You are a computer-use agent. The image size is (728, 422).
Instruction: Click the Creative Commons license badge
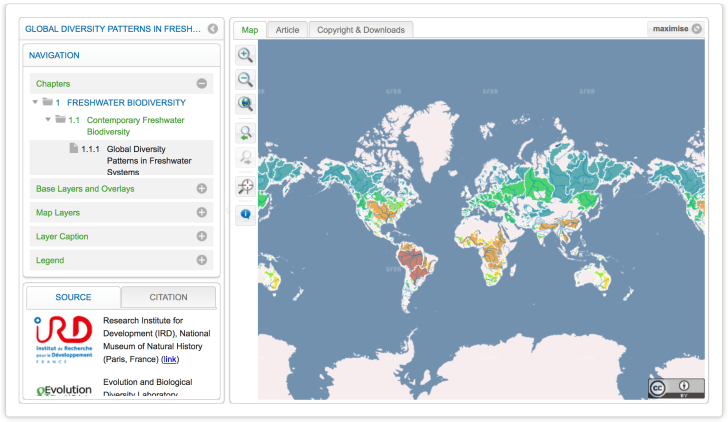coord(676,388)
